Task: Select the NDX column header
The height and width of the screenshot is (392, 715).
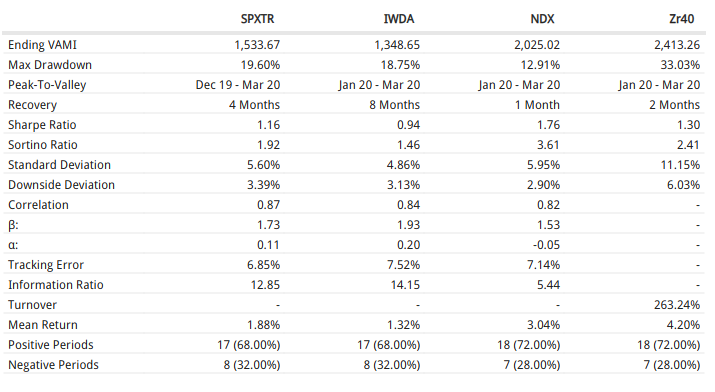Action: pos(542,19)
